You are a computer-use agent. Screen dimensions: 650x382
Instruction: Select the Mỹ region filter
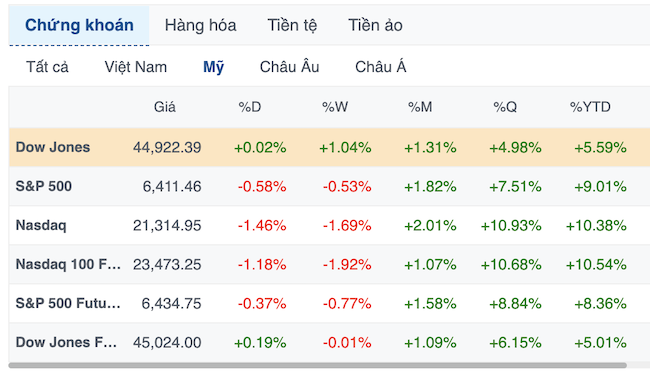213,67
